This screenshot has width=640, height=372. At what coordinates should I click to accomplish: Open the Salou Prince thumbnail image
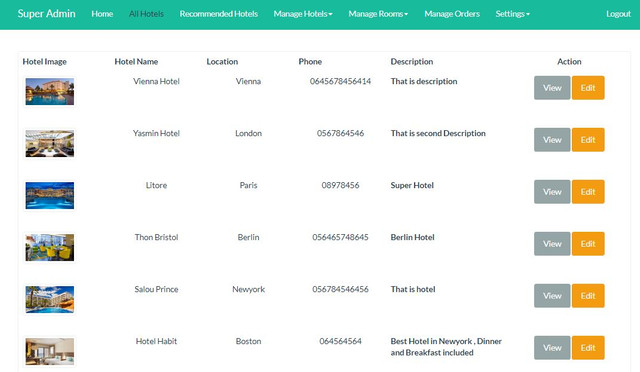(x=50, y=299)
